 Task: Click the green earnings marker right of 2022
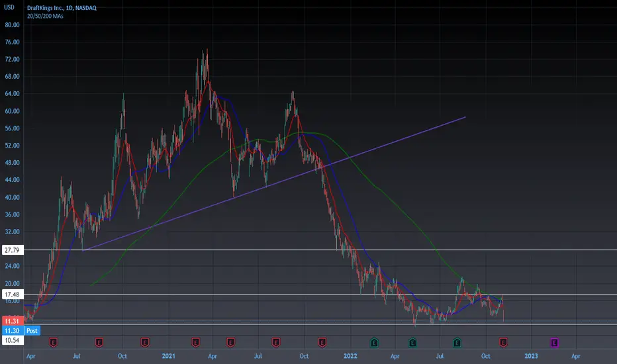(374, 343)
